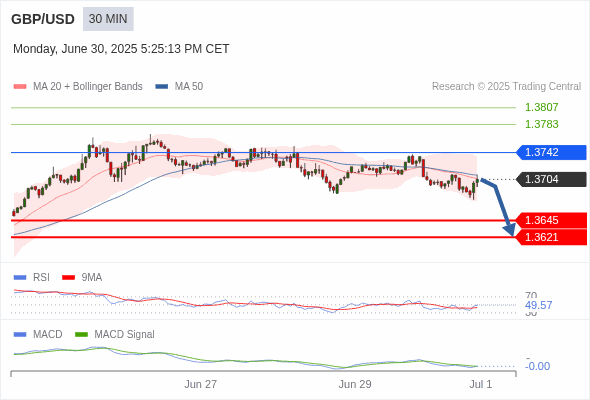Select the 1.3621 red support tag
590x400 pixels.
tap(551, 237)
